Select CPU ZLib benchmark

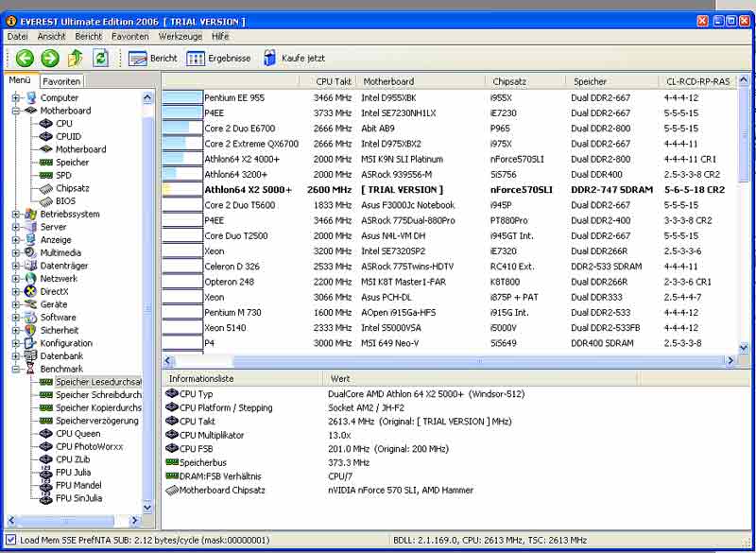(x=73, y=459)
